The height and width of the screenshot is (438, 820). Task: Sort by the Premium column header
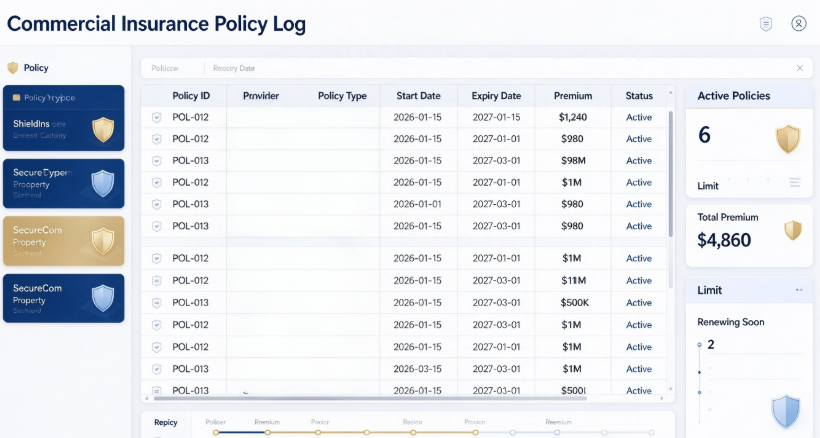pyautogui.click(x=573, y=96)
